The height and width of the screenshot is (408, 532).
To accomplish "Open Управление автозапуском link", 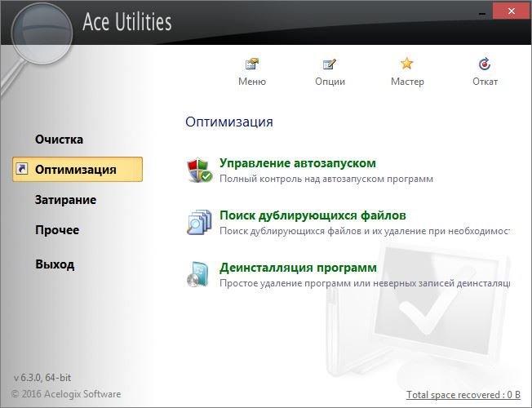I will [298, 163].
